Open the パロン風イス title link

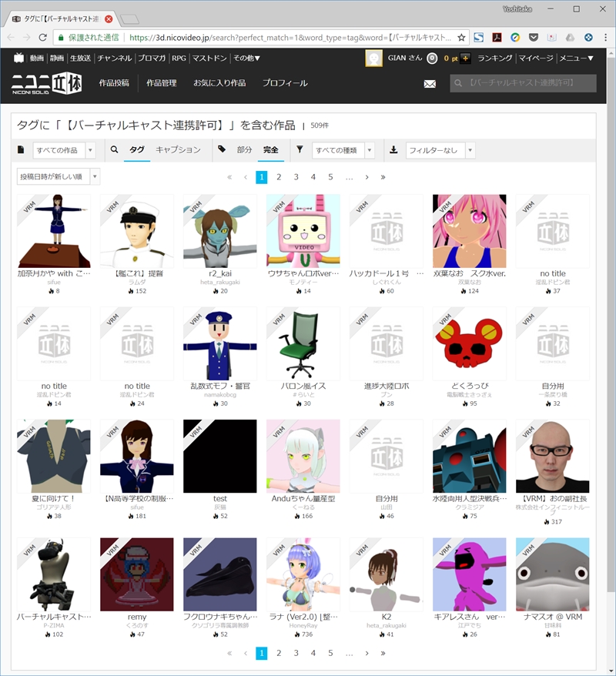click(x=303, y=387)
